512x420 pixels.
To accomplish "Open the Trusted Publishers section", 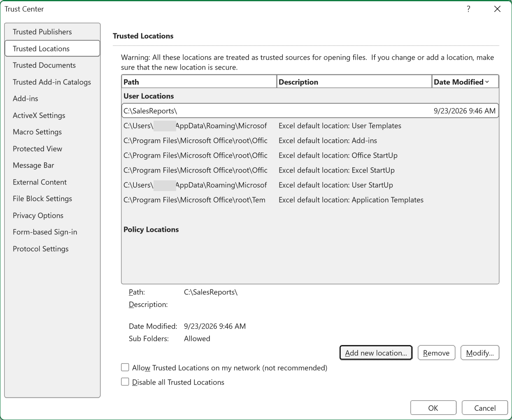I will pos(52,32).
